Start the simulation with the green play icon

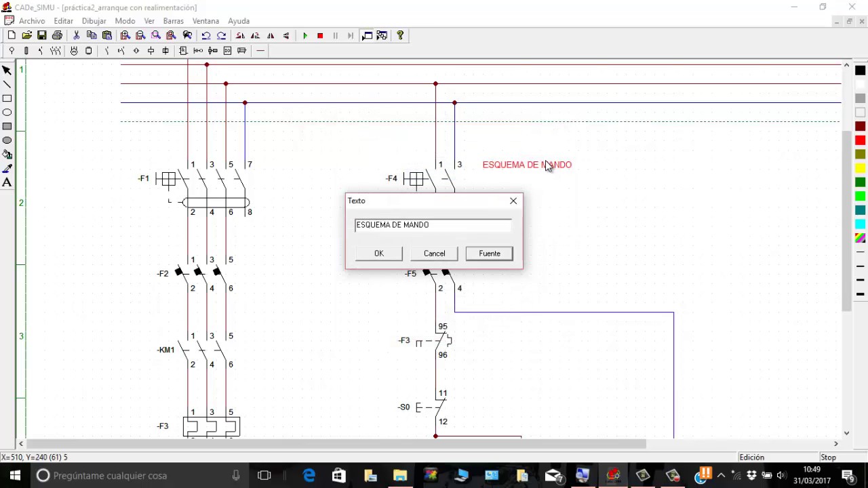pos(305,35)
